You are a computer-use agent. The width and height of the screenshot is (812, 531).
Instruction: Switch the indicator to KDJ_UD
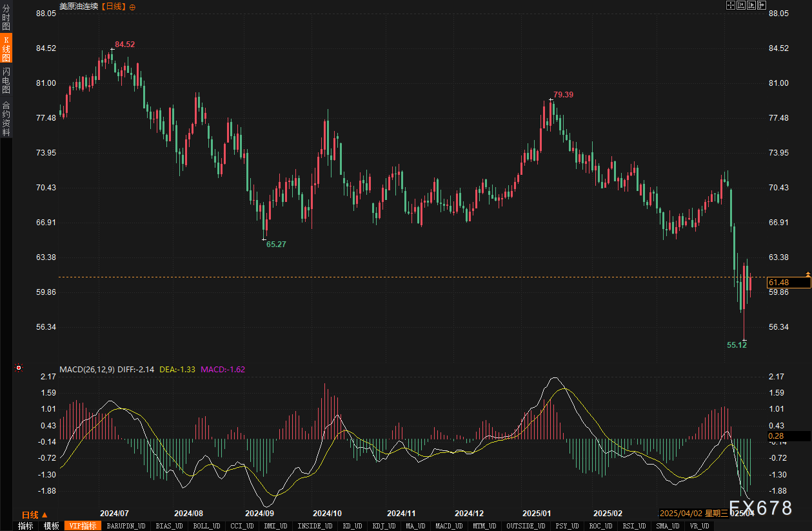point(385,526)
